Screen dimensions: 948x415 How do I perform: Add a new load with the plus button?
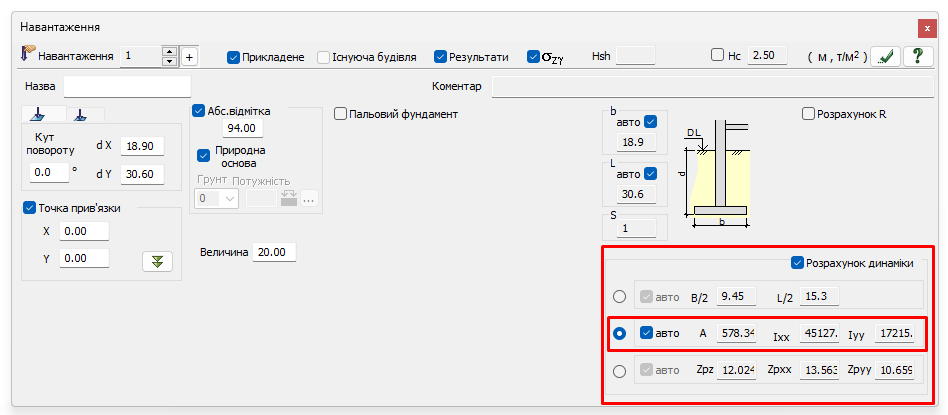pyautogui.click(x=189, y=57)
